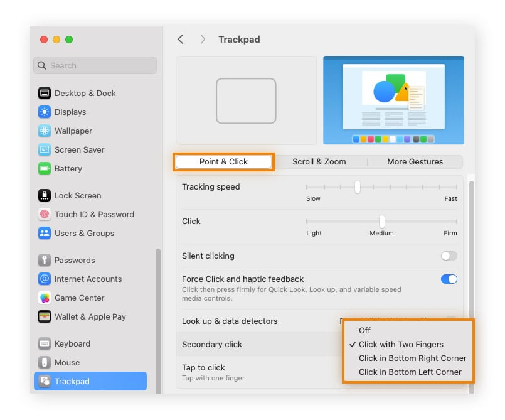Click the Secondary click row label
This screenshot has height=420, width=505.
[212, 344]
